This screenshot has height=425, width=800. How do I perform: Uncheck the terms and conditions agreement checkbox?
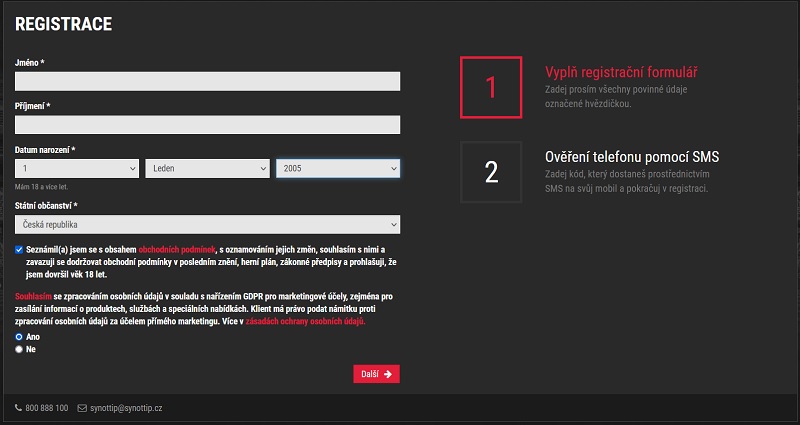(19, 249)
